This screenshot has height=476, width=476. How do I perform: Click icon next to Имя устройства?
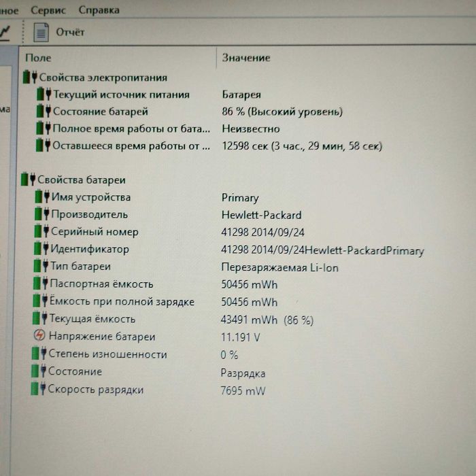coord(42,197)
